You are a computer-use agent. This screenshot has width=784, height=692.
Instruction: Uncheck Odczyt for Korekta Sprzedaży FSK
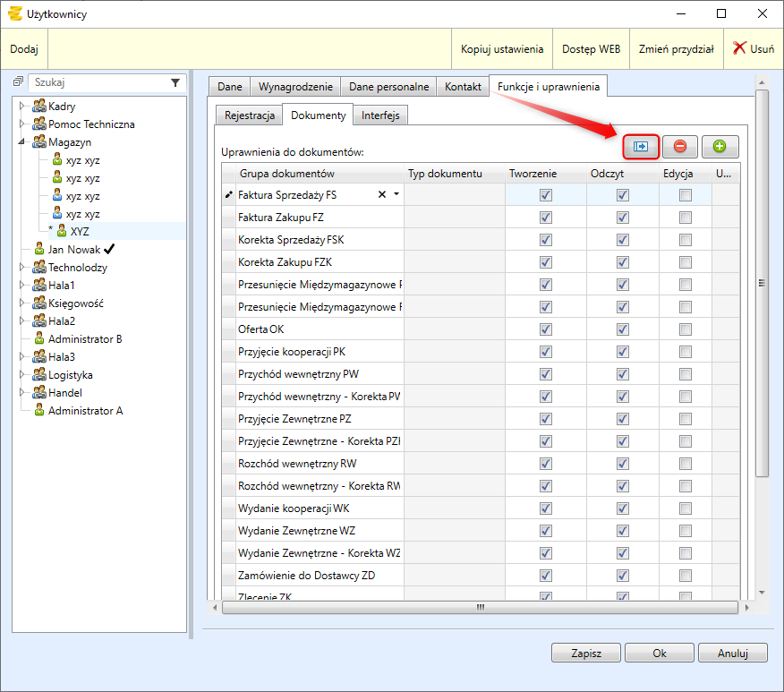(x=623, y=240)
